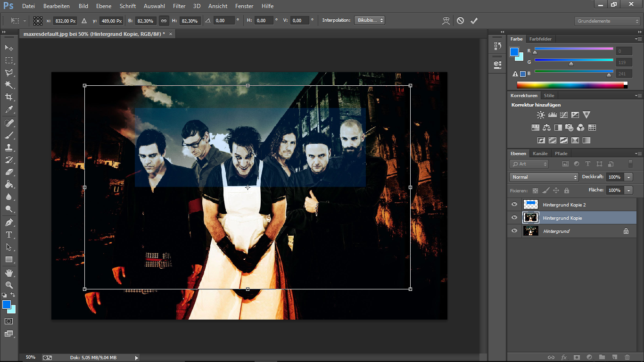Switch to the Farbfelder tab

[540, 39]
